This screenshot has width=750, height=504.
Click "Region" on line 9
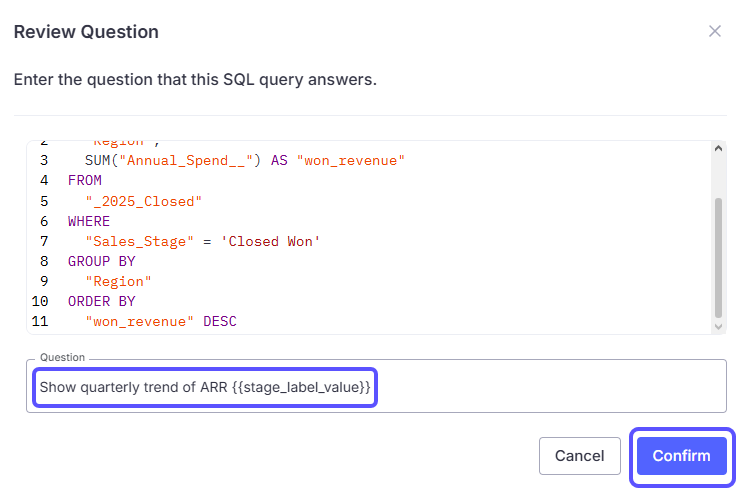pos(118,282)
